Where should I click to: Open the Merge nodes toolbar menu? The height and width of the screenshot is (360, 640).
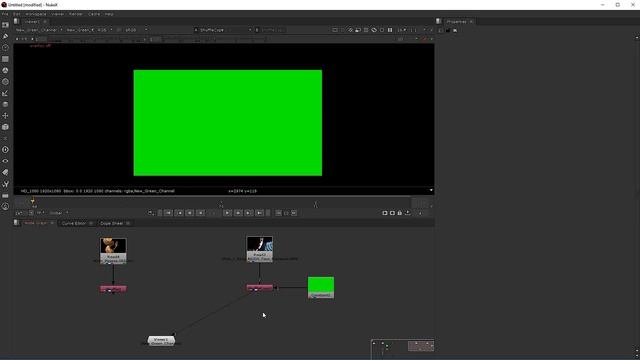coord(5,104)
